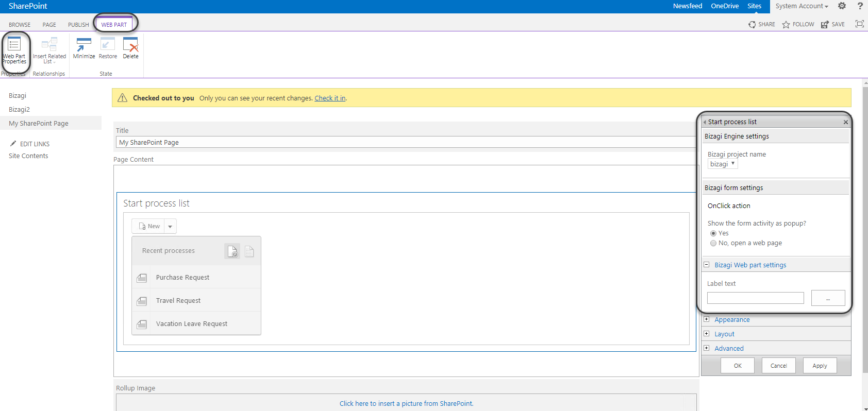Click in the Title text field
This screenshot has height=411, width=868.
click(x=406, y=142)
